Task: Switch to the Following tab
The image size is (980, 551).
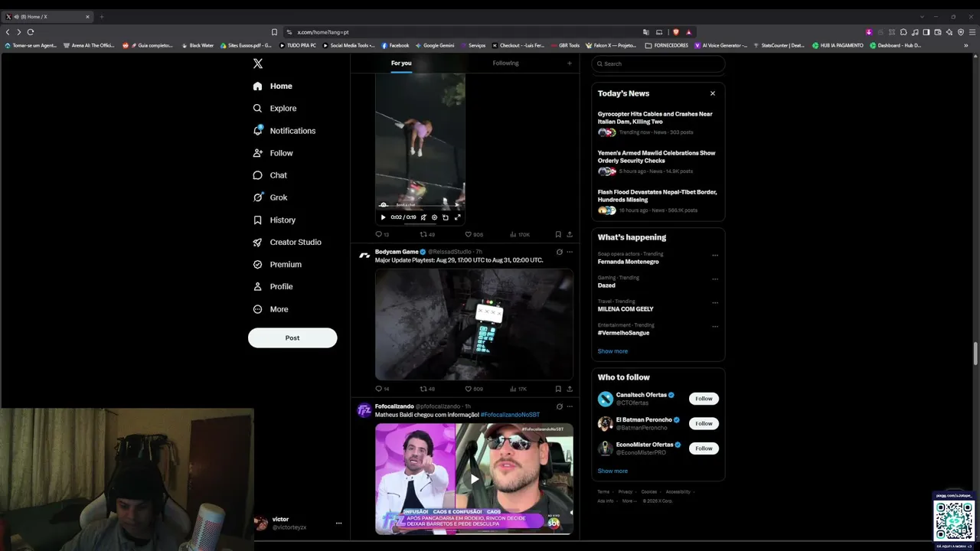Action: tap(505, 64)
